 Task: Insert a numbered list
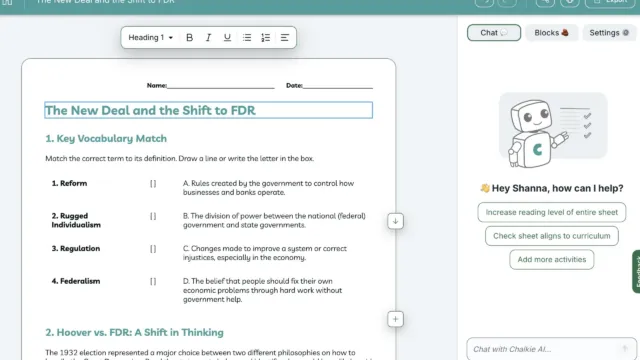[265, 38]
